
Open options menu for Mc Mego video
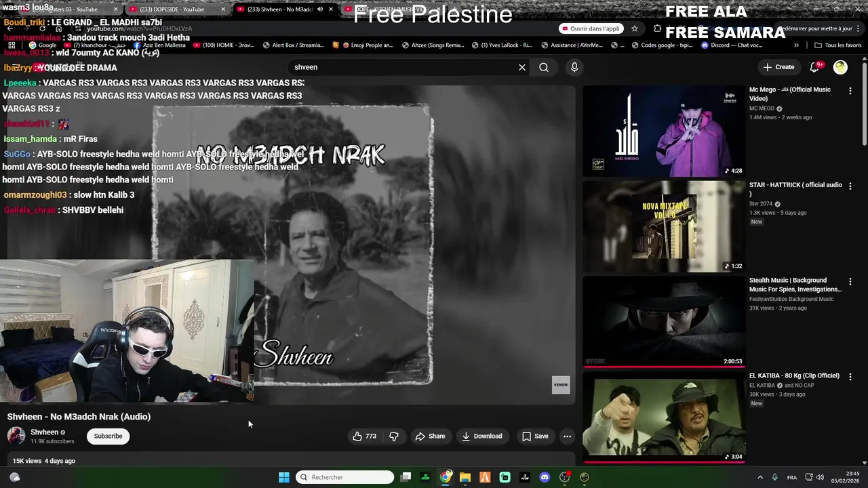850,90
